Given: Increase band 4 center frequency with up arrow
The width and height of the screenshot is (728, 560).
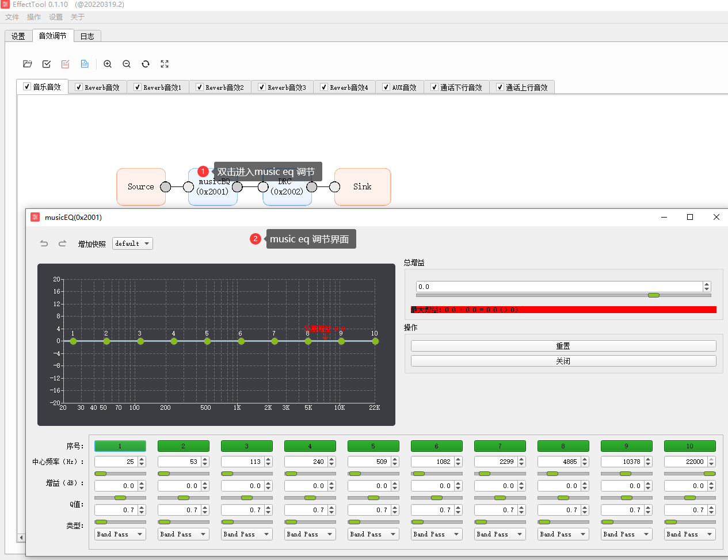Looking at the screenshot, I should pos(331,459).
